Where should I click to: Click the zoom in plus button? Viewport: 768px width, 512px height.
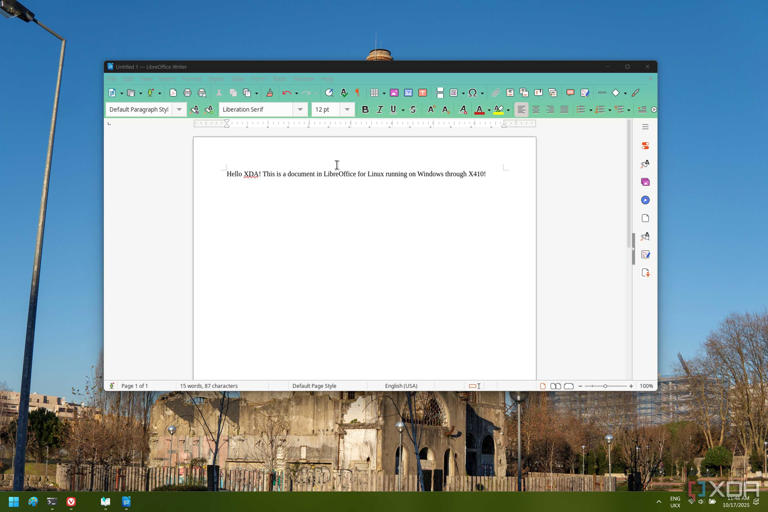coord(631,386)
